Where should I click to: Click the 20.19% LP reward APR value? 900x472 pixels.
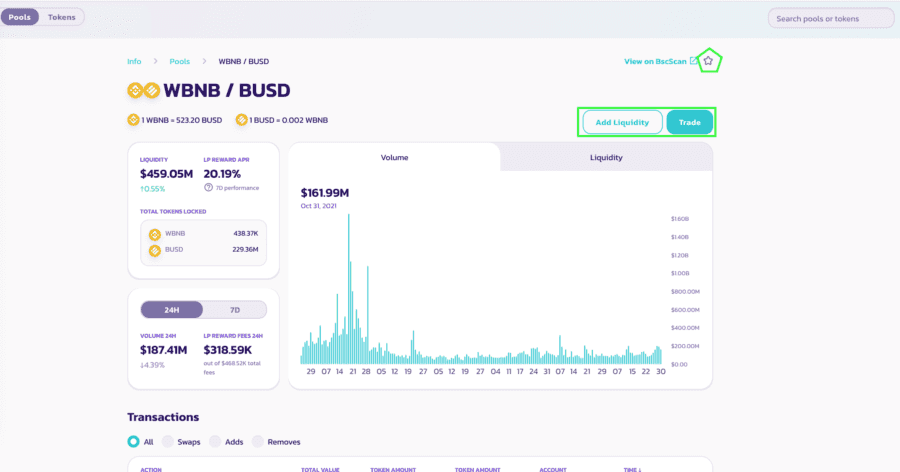[x=222, y=174]
